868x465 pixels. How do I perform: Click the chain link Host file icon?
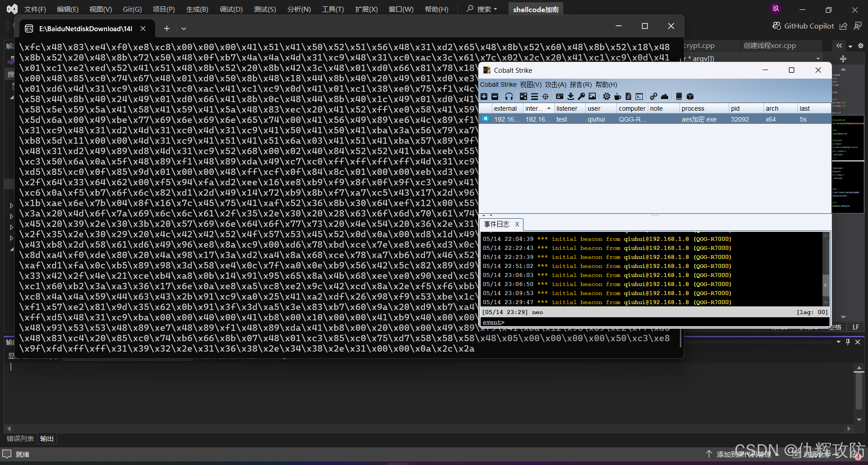pos(654,96)
